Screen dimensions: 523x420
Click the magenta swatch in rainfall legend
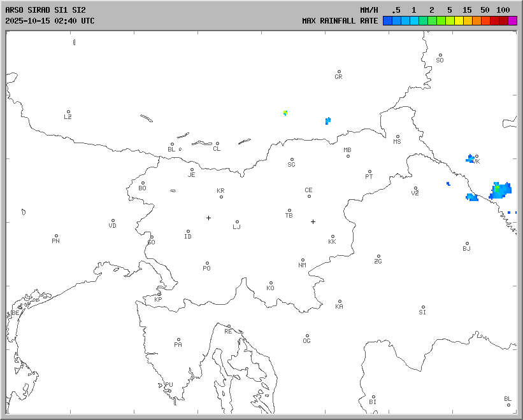(513, 21)
